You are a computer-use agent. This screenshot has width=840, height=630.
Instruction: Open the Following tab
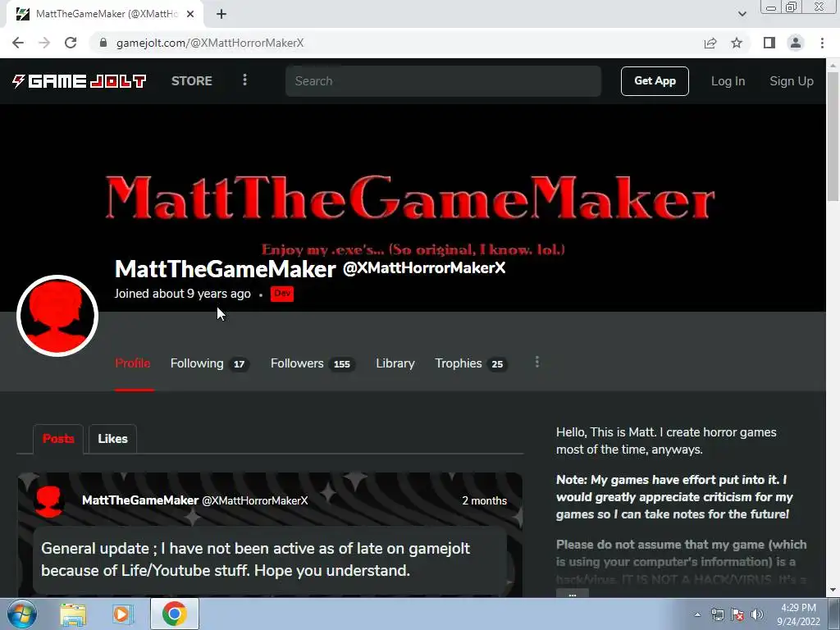pos(209,363)
